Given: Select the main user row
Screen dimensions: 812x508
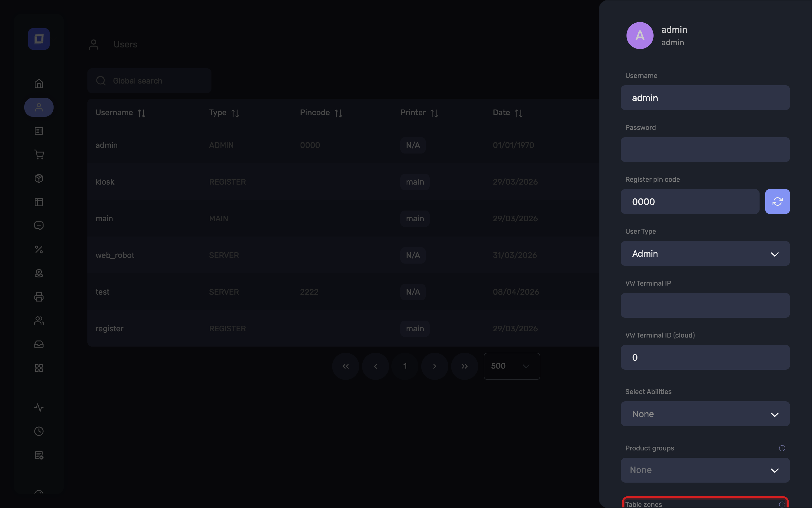Looking at the screenshot, I should click(343, 219).
